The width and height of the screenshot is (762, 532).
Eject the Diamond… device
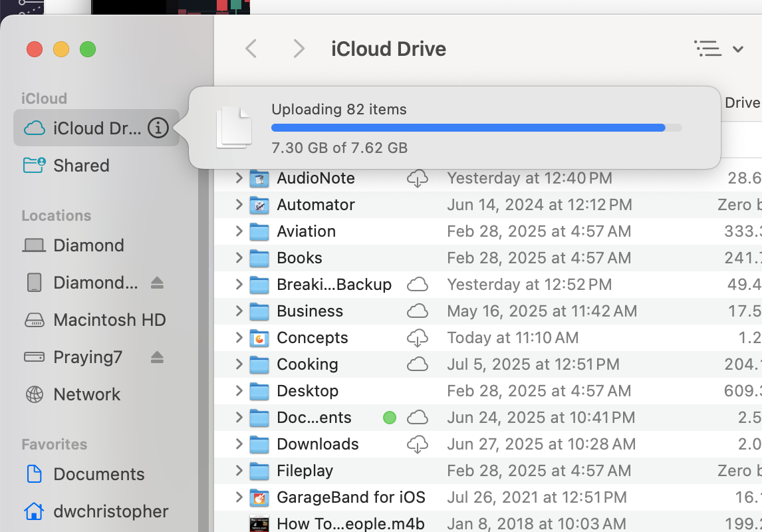click(x=157, y=283)
